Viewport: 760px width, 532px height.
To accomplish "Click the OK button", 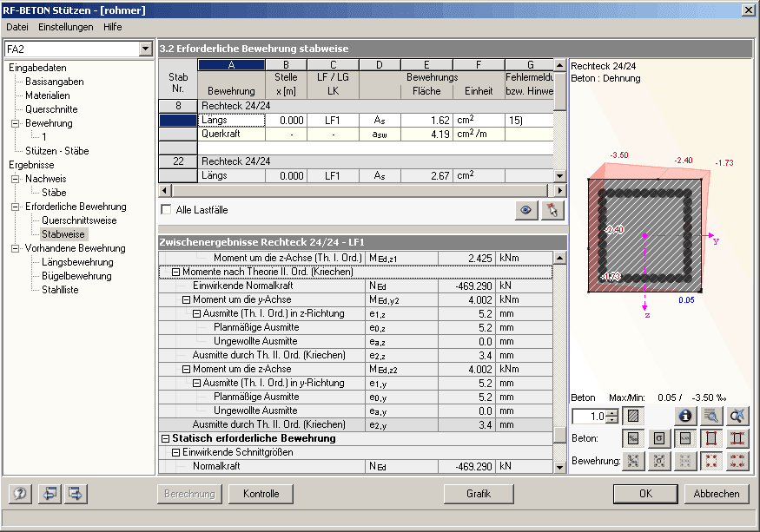I will click(x=645, y=494).
